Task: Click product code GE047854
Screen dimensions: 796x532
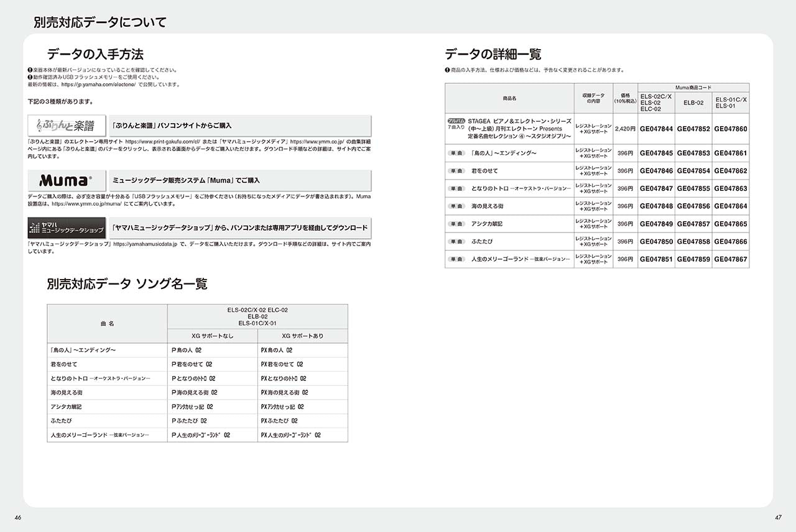Action: tap(693, 171)
